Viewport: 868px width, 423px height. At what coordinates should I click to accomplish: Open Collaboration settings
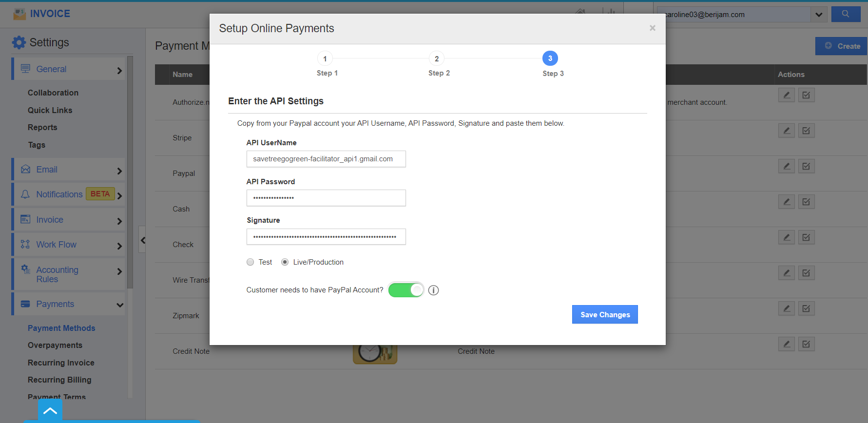[53, 93]
